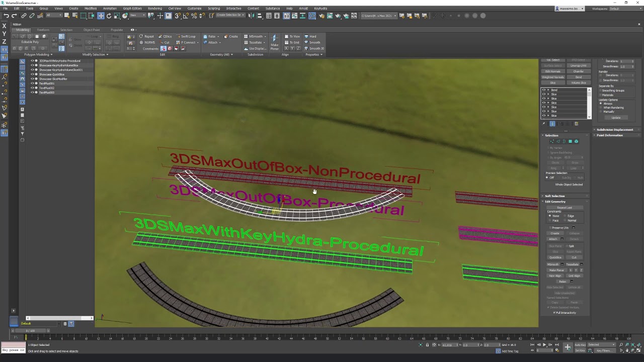This screenshot has width=644, height=362.
Task: Activate the Select and Move tool
Action: 101,16
